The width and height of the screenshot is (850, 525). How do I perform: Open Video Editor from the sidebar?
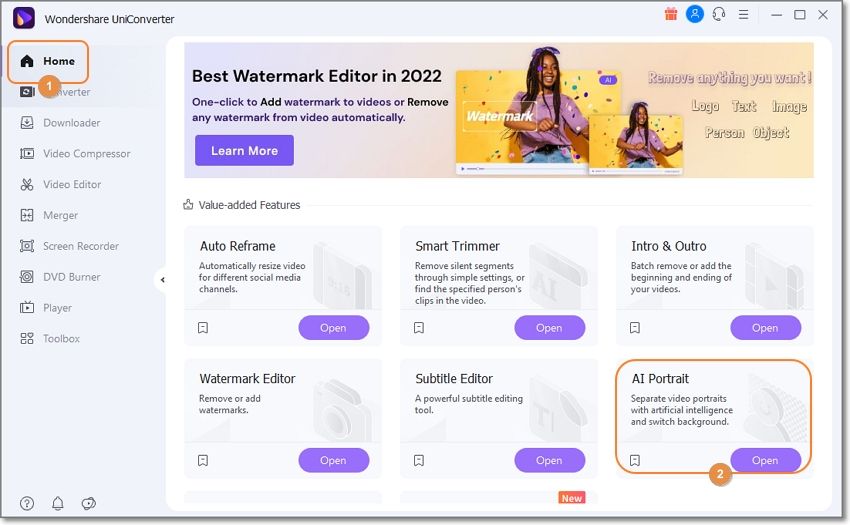pyautogui.click(x=72, y=185)
